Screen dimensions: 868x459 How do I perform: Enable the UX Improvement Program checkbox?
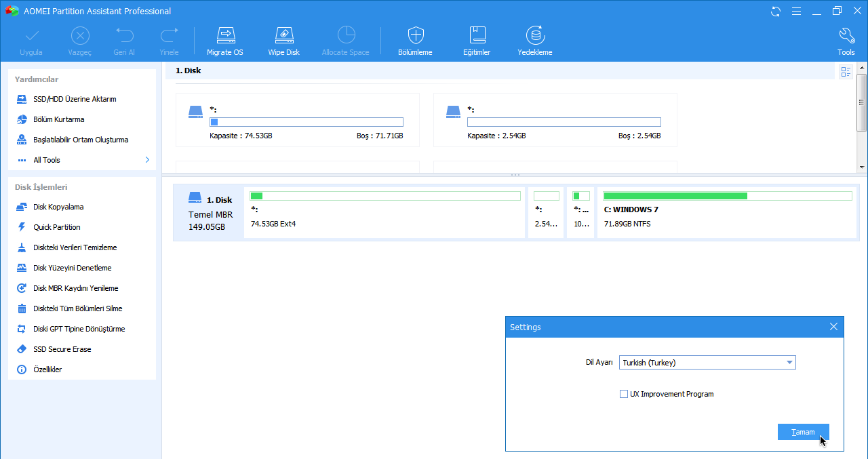click(624, 394)
